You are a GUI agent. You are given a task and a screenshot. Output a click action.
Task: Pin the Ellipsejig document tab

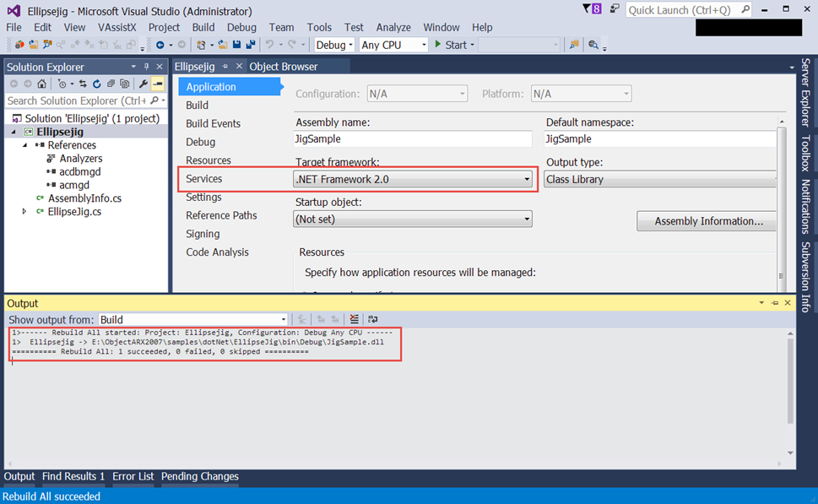tap(225, 66)
